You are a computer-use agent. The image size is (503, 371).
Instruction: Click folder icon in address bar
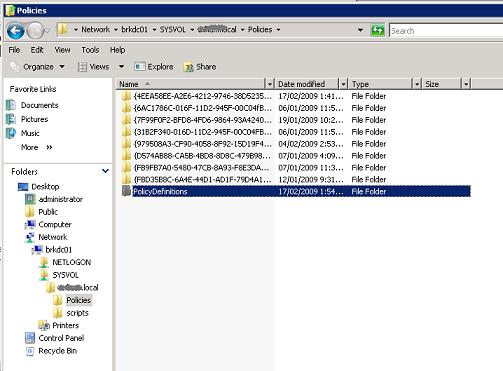point(63,30)
